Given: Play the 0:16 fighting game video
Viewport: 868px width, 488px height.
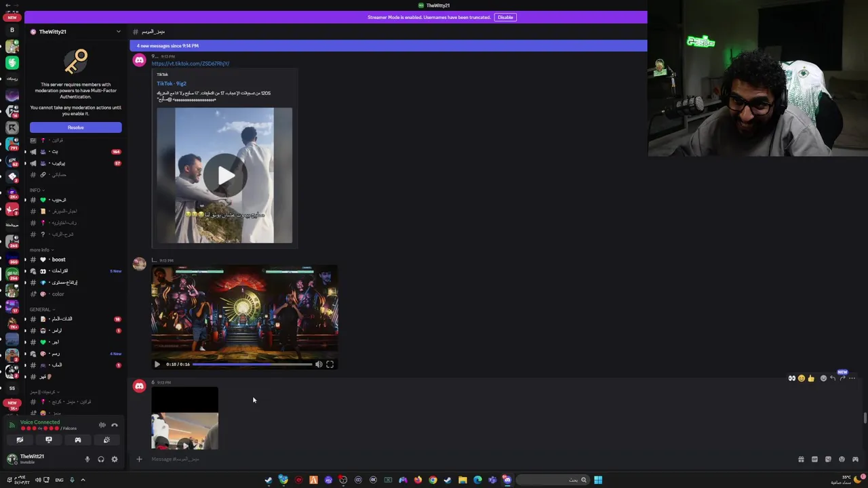Looking at the screenshot, I should (157, 364).
